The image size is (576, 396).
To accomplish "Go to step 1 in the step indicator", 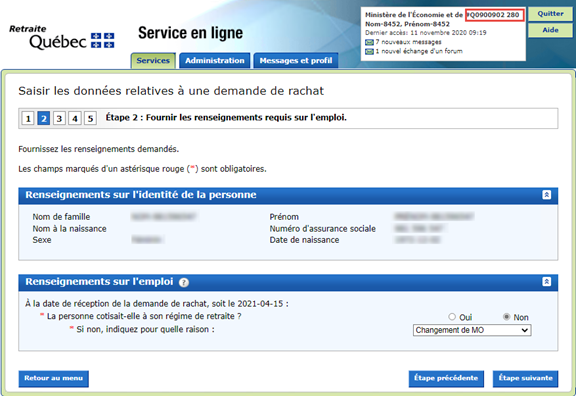I will click(x=28, y=119).
